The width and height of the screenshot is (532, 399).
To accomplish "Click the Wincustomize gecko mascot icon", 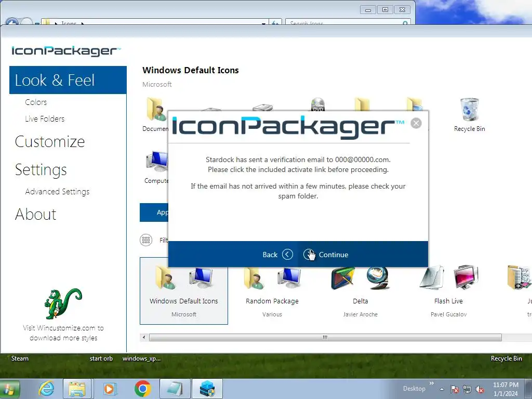I will 63,303.
